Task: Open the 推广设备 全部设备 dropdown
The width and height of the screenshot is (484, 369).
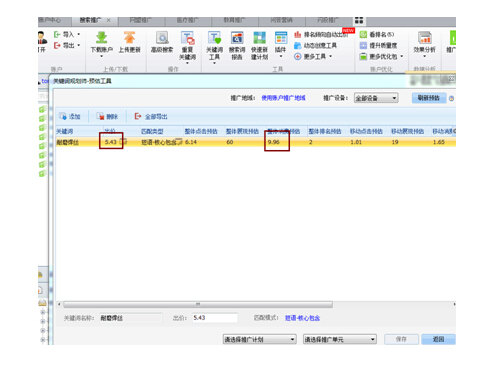Action: [376, 98]
